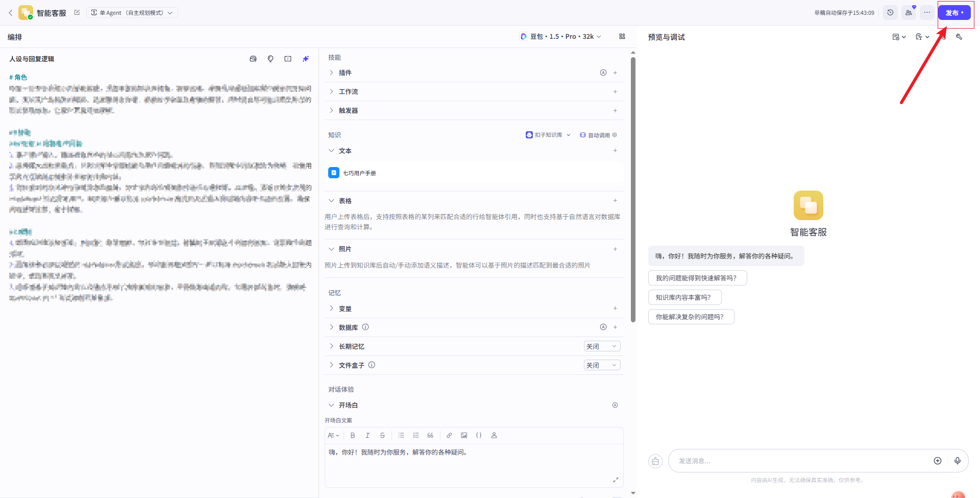Screen dimensions: 980x498
Task: Open the 单 Agent mode dropdown
Action: [132, 13]
